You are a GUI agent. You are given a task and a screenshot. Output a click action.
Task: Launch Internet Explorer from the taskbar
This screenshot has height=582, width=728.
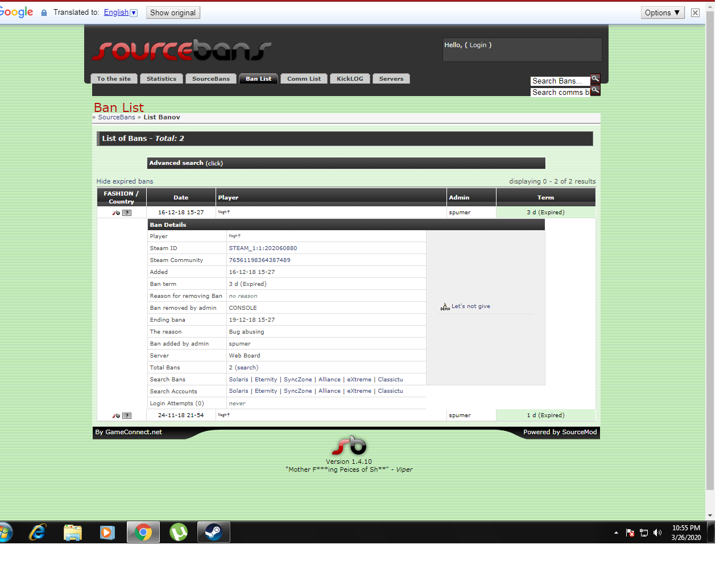(38, 533)
